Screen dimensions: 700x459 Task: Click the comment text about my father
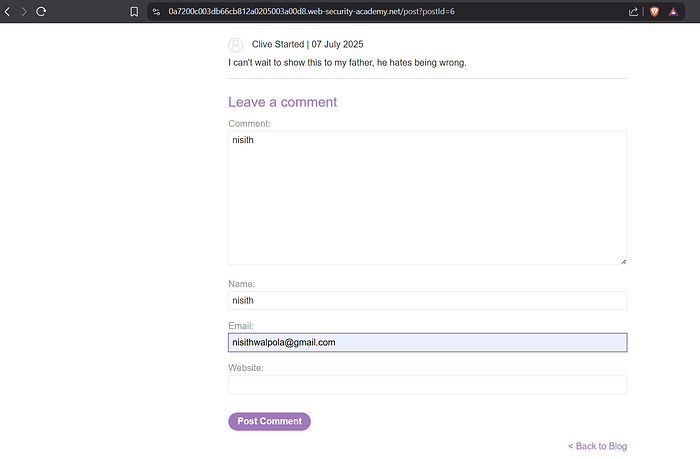(347, 63)
